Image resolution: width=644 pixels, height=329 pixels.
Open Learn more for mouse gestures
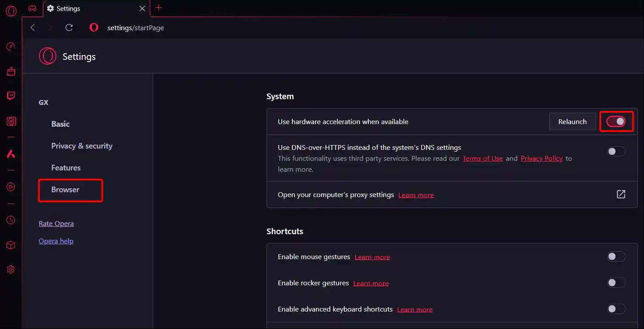(x=372, y=257)
